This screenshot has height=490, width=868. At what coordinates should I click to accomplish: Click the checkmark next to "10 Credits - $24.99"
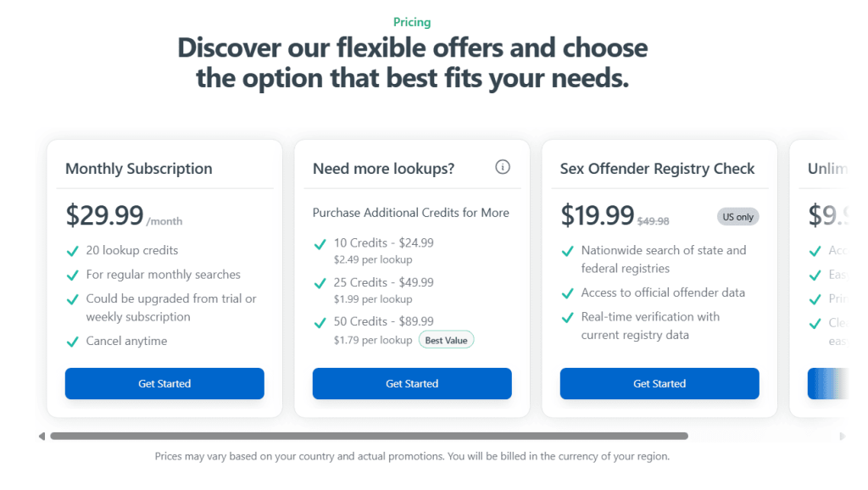(320, 243)
